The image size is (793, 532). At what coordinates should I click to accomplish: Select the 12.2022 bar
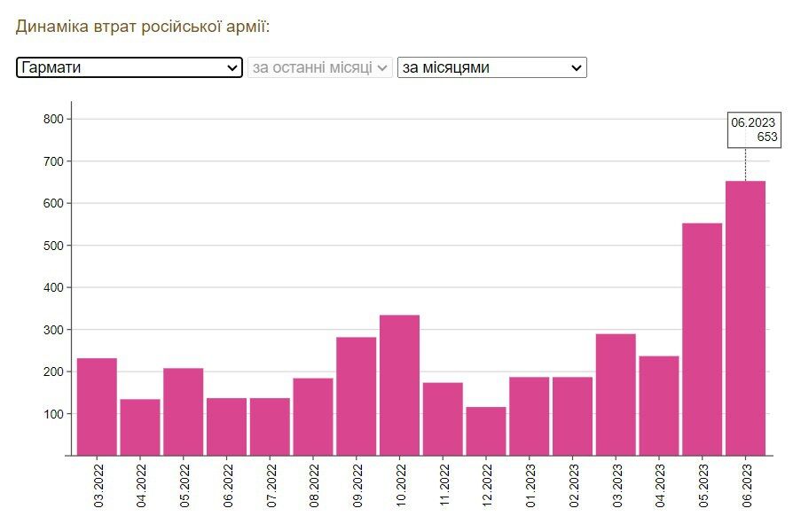tap(486, 432)
